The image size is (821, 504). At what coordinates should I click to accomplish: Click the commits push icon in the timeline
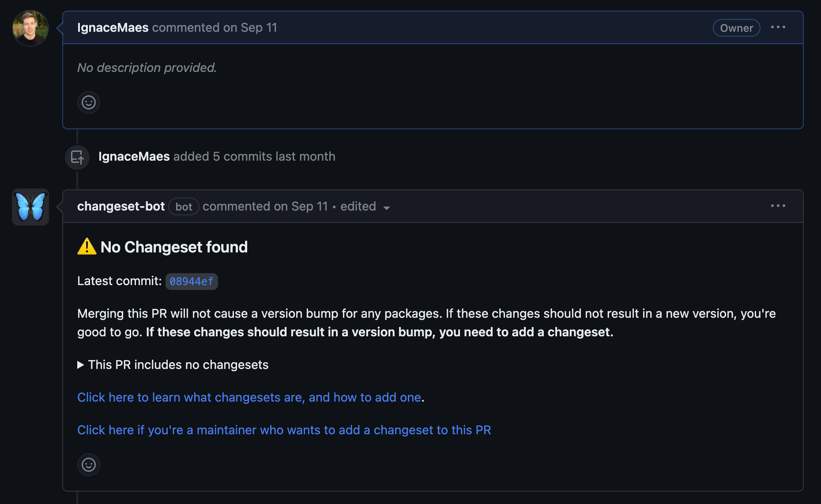point(77,157)
